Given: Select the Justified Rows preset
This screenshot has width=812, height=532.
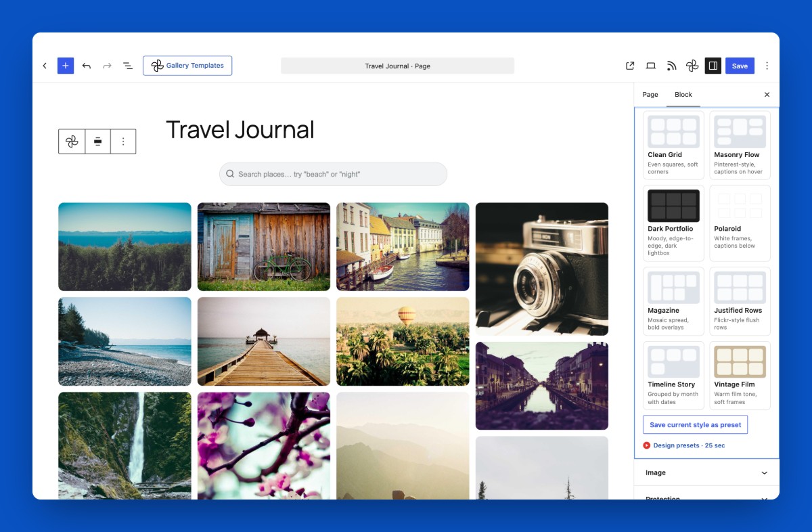Looking at the screenshot, I should [740, 301].
